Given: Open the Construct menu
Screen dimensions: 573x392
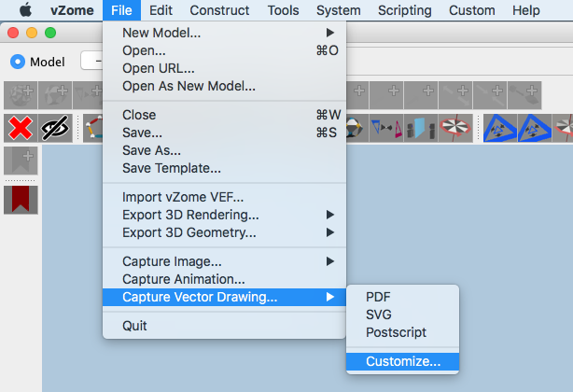Looking at the screenshot, I should (219, 10).
